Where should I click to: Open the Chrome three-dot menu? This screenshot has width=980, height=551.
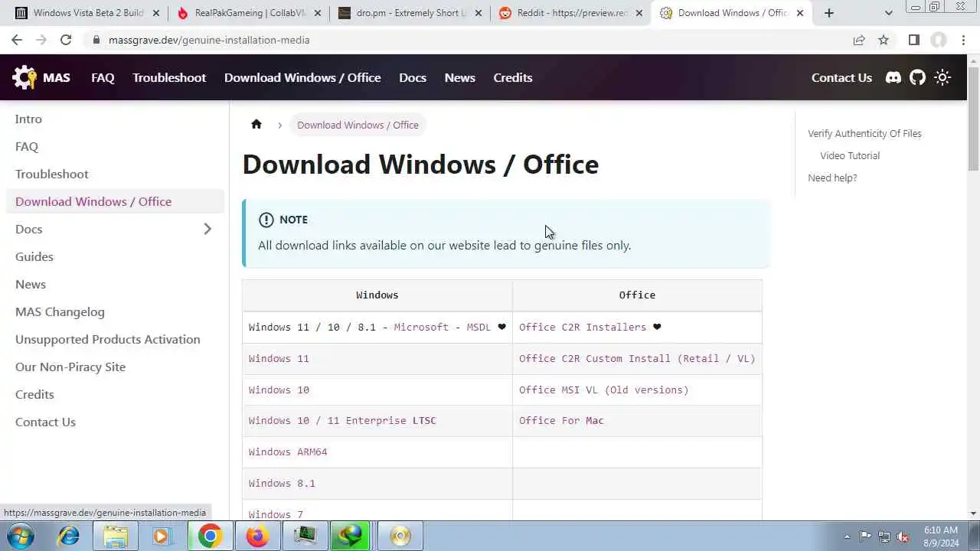[964, 40]
